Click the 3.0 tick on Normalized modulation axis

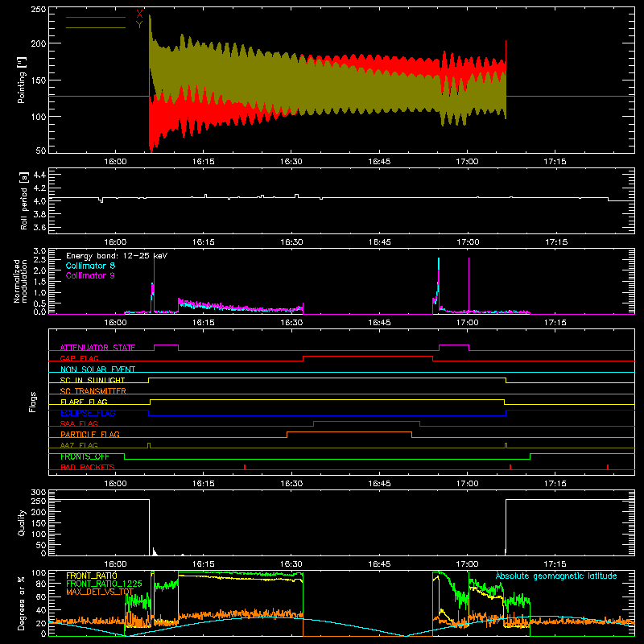point(39,251)
